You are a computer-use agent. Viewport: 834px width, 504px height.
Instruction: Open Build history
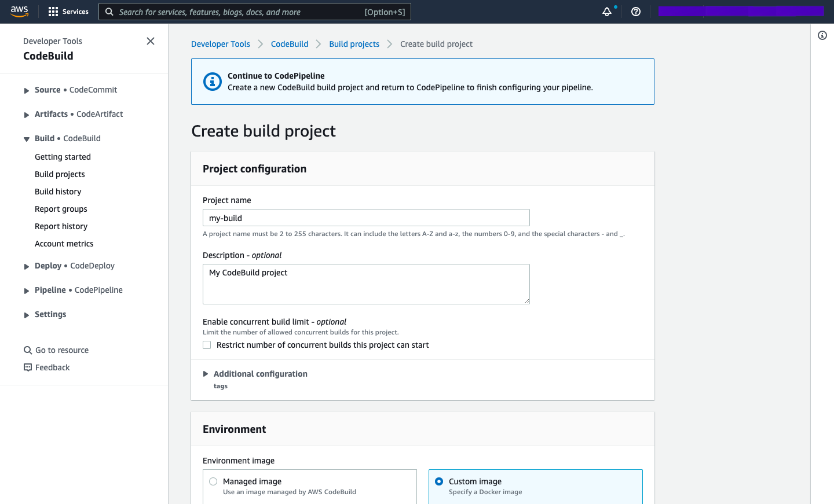tap(58, 192)
